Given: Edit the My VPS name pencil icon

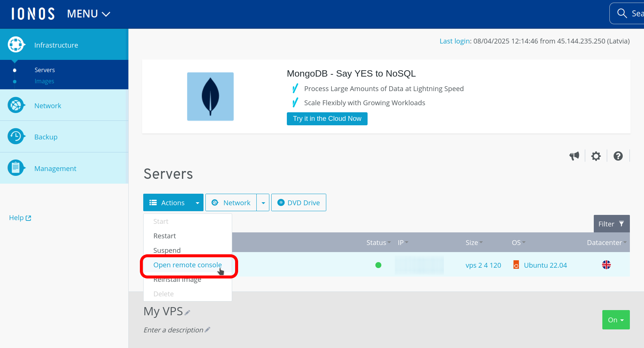Looking at the screenshot, I should point(188,313).
